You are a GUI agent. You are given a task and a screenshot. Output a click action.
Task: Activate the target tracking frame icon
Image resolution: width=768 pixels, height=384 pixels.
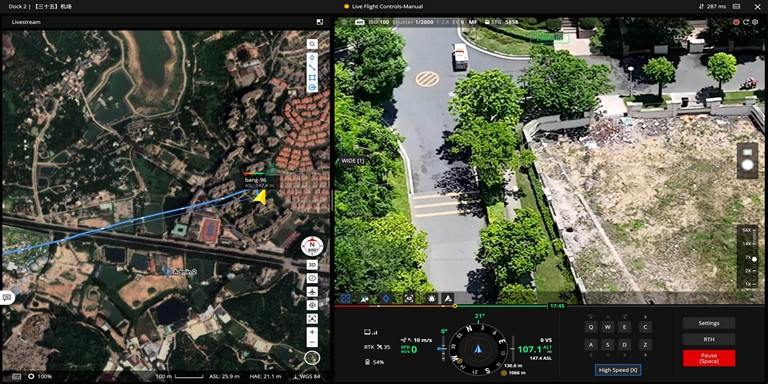coord(409,298)
